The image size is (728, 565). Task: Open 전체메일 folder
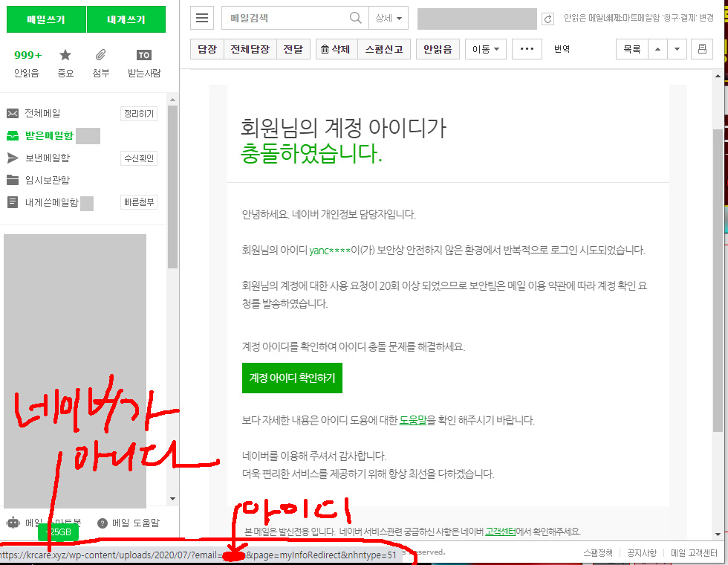[42, 113]
